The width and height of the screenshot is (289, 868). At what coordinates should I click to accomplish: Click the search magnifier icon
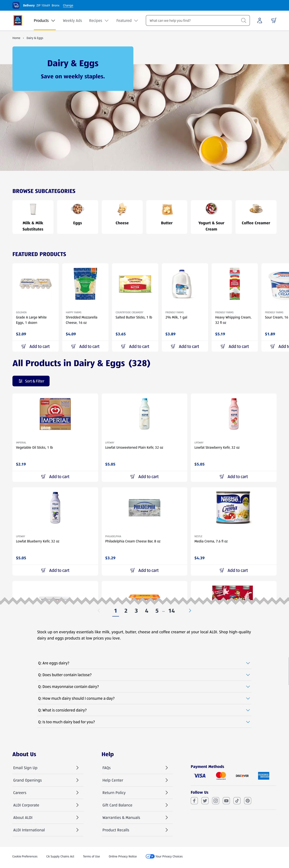click(x=243, y=21)
